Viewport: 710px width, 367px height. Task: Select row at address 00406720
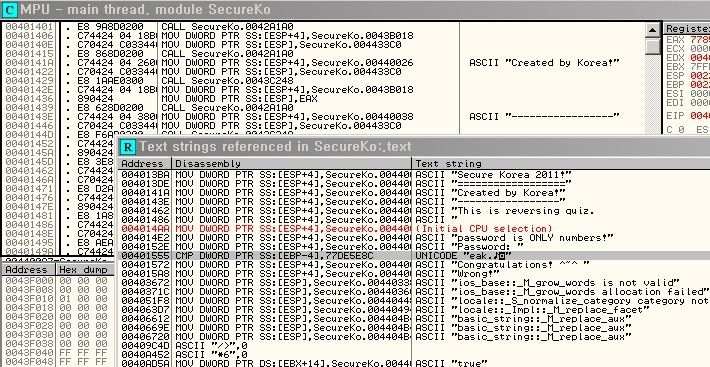tap(414, 337)
